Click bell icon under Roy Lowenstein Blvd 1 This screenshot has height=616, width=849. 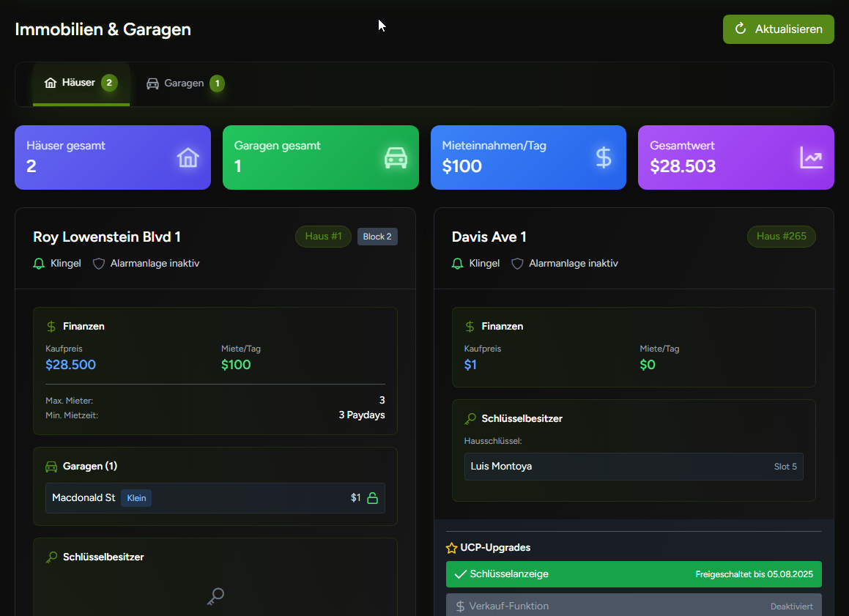39,264
